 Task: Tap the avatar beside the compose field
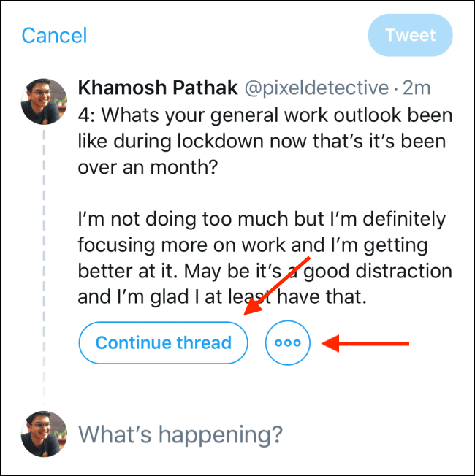pyautogui.click(x=44, y=434)
